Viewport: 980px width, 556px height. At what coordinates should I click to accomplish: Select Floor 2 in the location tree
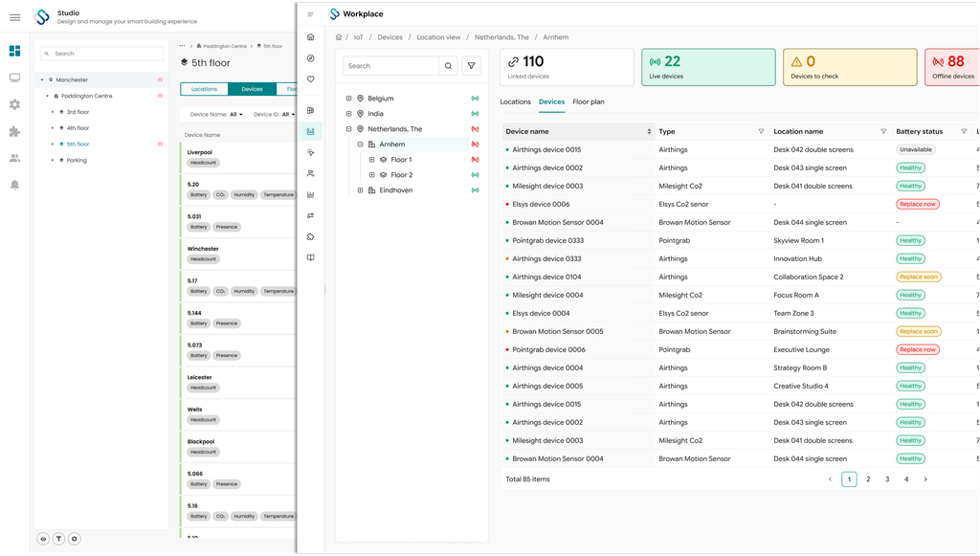pyautogui.click(x=401, y=175)
